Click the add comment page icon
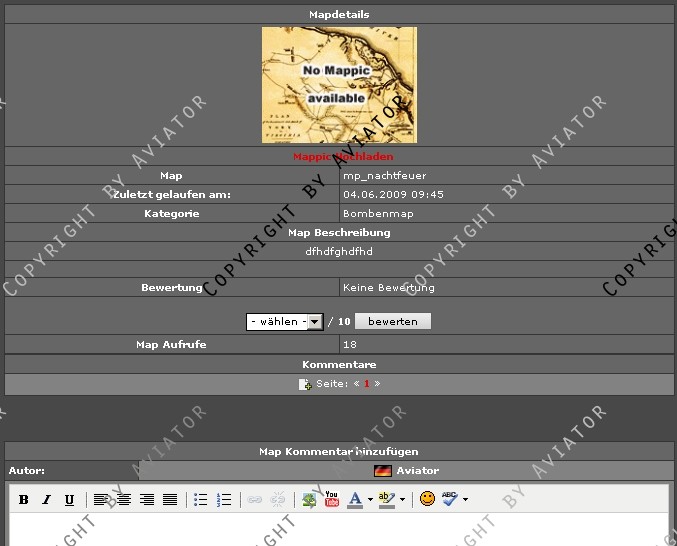The width and height of the screenshot is (677, 546). tap(305, 385)
